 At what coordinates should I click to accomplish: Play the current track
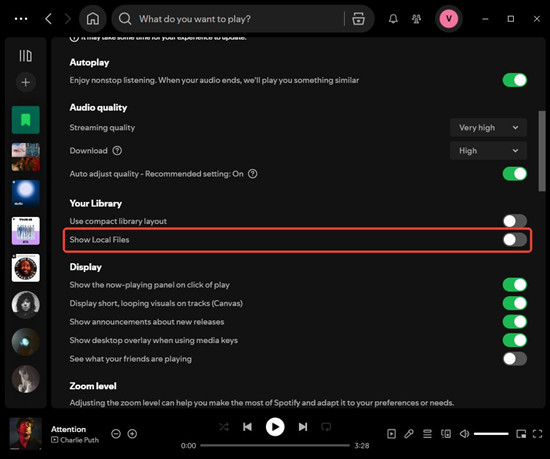coord(275,427)
